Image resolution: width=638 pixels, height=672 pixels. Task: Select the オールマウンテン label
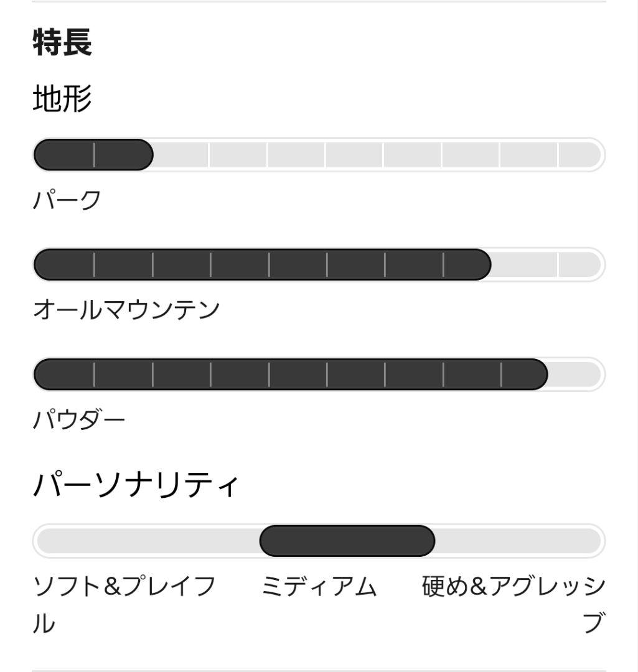pos(126,309)
